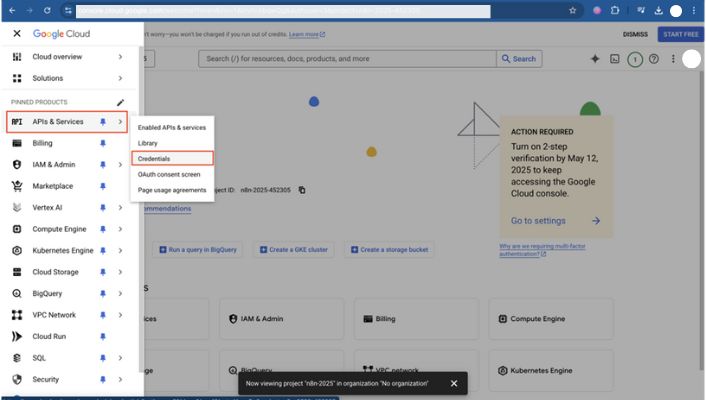Viewport: 706px width, 400px height.
Task: Open the three-dot settings menu in console header
Action: pos(673,59)
